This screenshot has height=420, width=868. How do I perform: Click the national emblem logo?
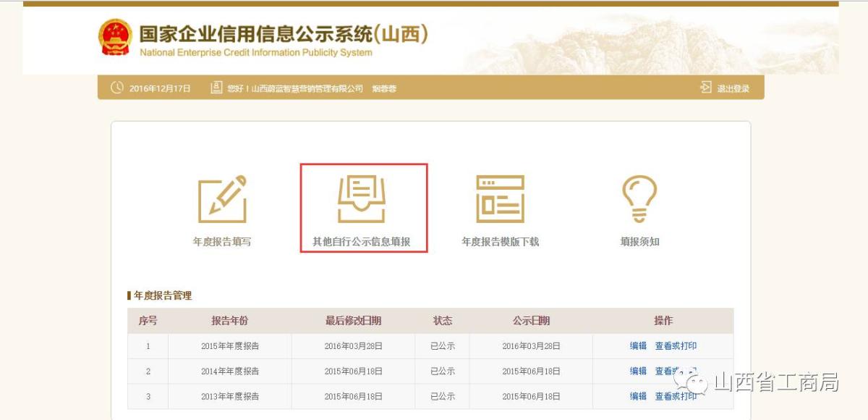[x=115, y=38]
